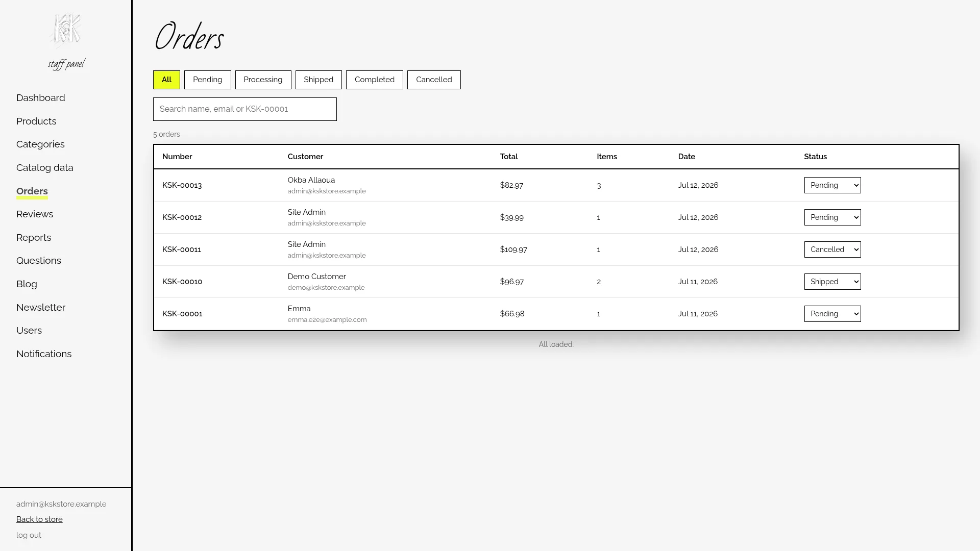Go to Newsletter page

pyautogui.click(x=41, y=308)
